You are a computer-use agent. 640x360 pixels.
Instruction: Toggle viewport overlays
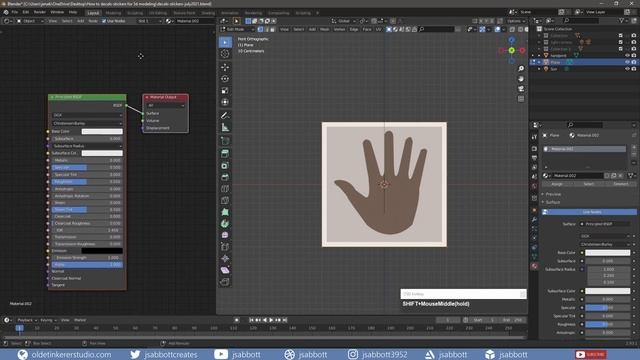(x=498, y=29)
